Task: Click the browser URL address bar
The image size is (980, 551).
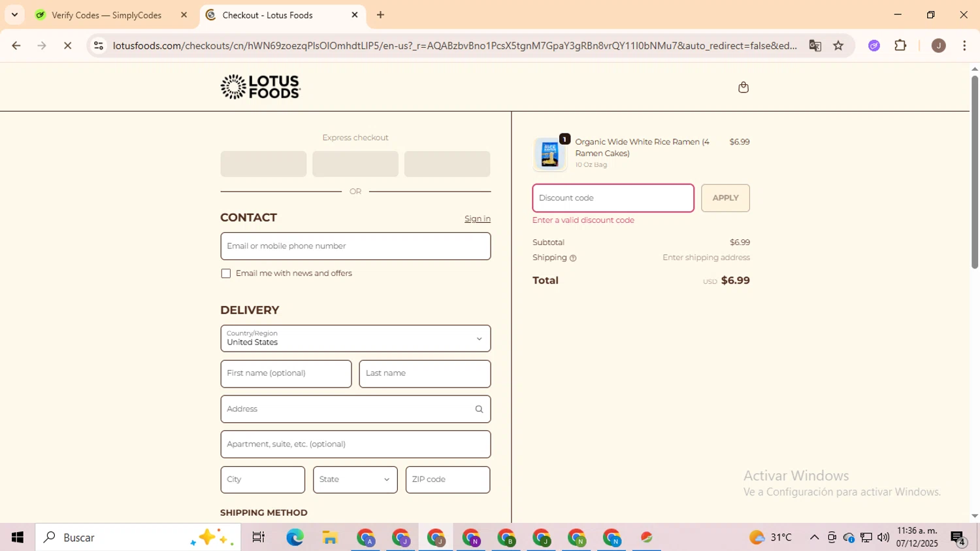Action: tap(454, 46)
